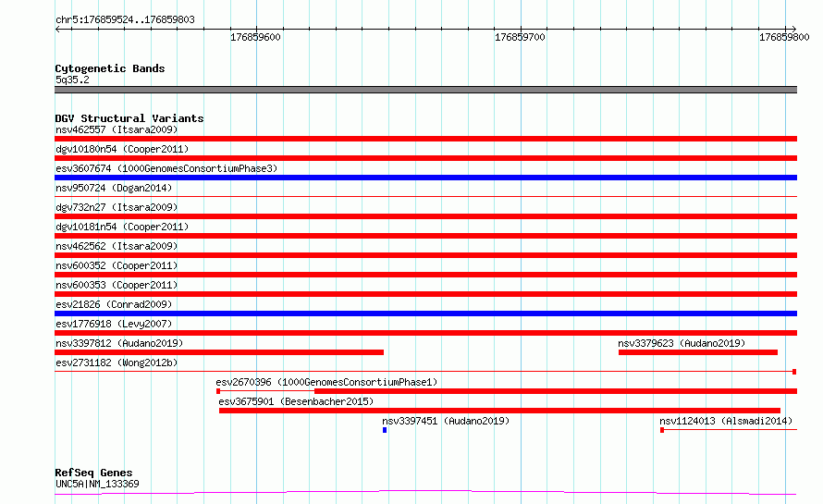The image size is (823, 504).
Task: Click the blue bar under esv3607674
Action: click(x=425, y=178)
